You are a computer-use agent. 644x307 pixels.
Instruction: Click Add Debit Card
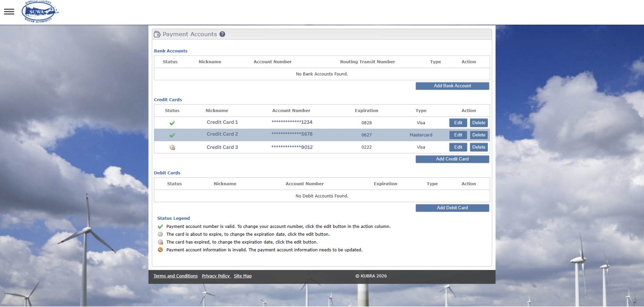coord(452,208)
